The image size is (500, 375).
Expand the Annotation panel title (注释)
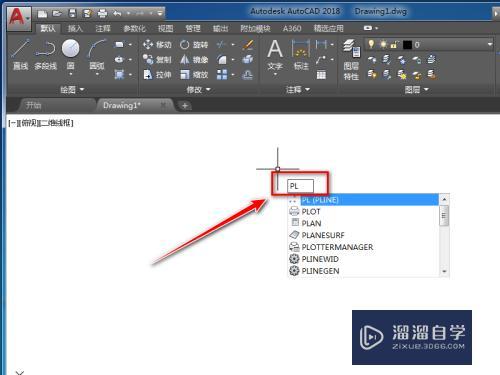tap(298, 90)
